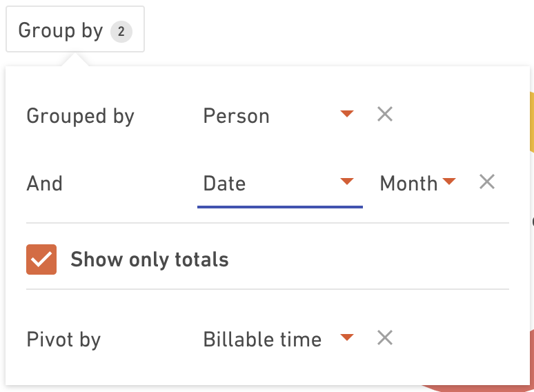Click the Pivot by row label
The width and height of the screenshot is (534, 392).
[x=63, y=340]
